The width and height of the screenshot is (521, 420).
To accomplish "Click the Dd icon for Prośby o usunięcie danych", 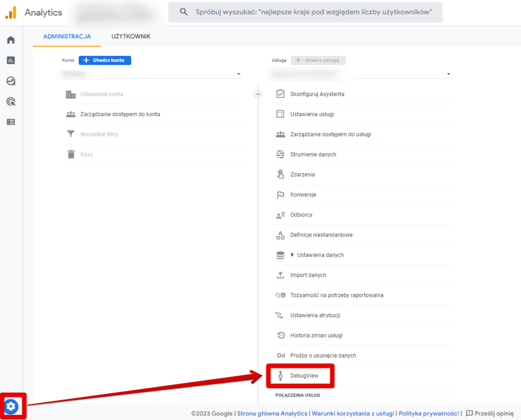I will point(281,356).
